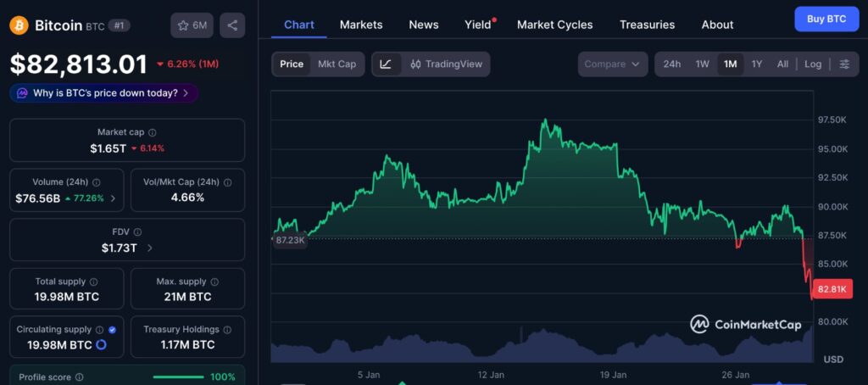
Task: Select the Price toggle option
Action: point(292,64)
